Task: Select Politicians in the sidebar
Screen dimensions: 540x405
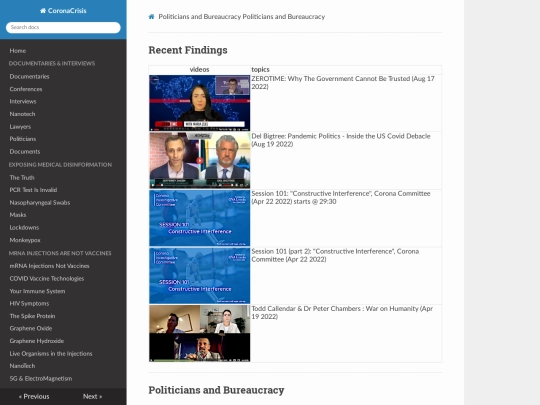Action: 22,139
